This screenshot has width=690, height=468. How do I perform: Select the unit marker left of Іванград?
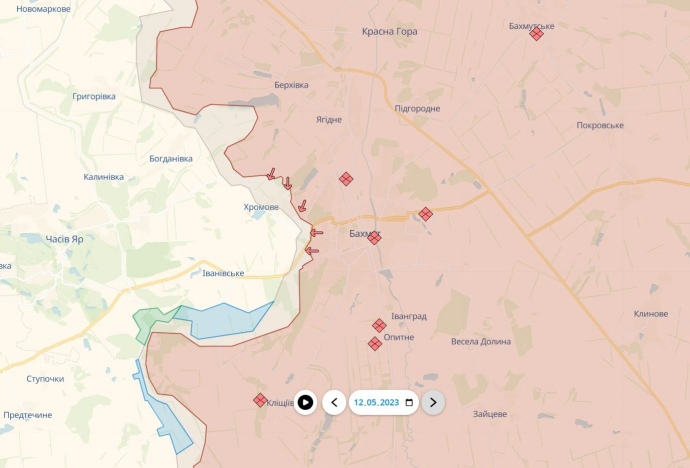click(x=379, y=325)
